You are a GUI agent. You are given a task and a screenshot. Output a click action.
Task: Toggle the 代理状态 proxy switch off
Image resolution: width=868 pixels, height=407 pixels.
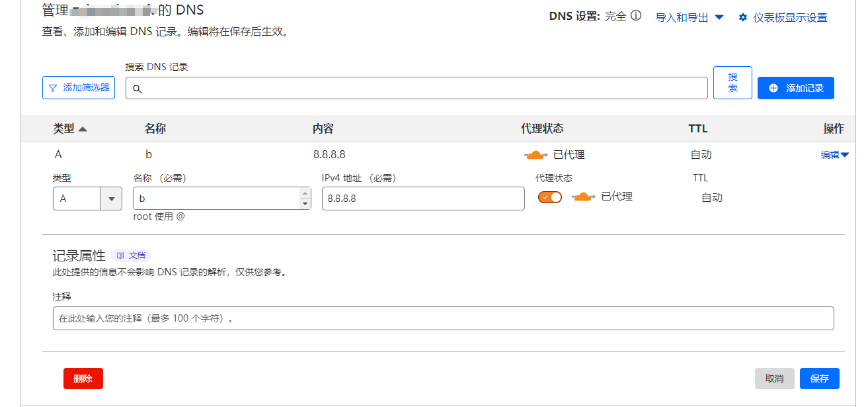click(x=549, y=197)
